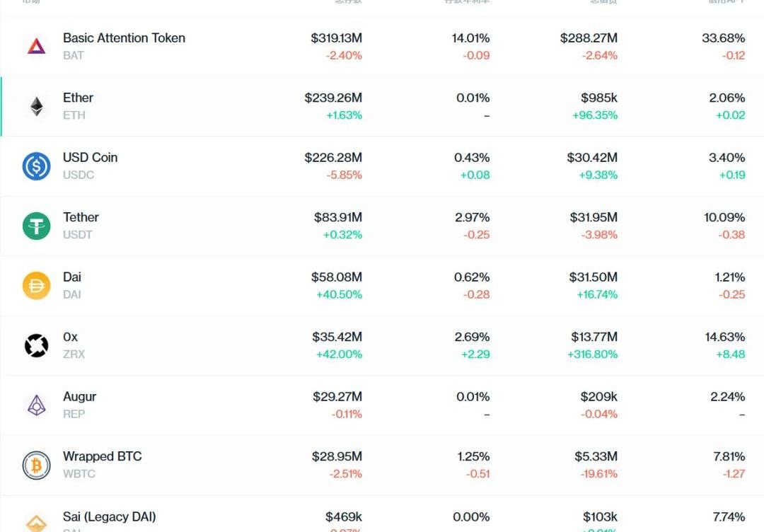
Task: Click the Basic Attention Token triangle icon
Action: 36,47
